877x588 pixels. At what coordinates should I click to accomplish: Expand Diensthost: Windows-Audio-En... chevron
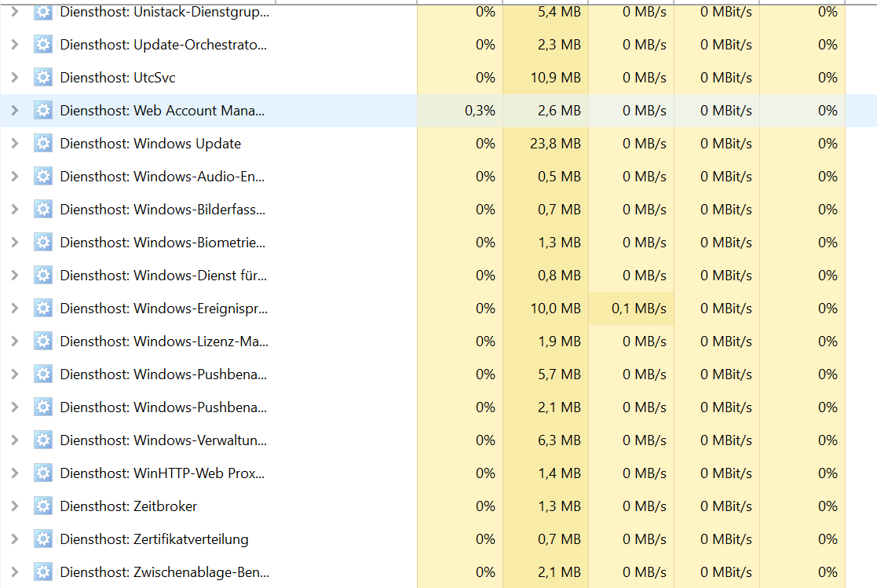coord(15,176)
